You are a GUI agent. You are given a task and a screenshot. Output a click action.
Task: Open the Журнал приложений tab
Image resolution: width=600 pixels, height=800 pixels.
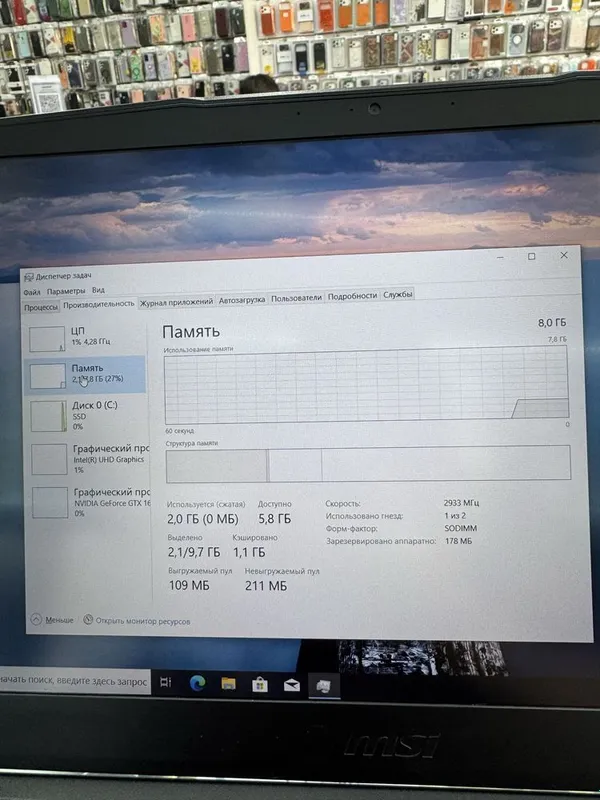(177, 302)
